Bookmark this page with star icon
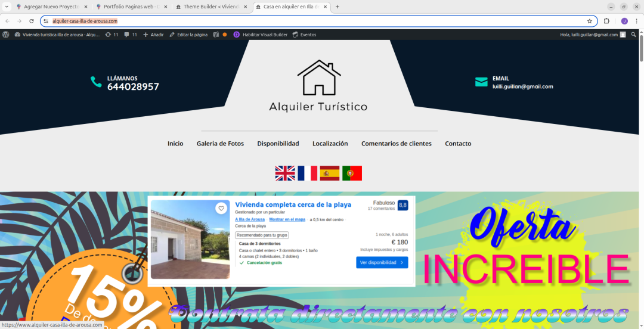The image size is (644, 329). coord(589,21)
